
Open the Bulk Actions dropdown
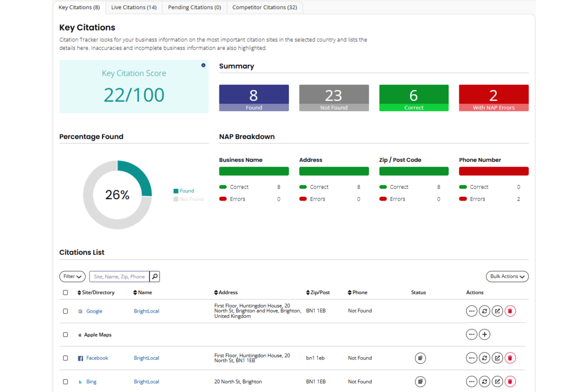[x=507, y=276]
